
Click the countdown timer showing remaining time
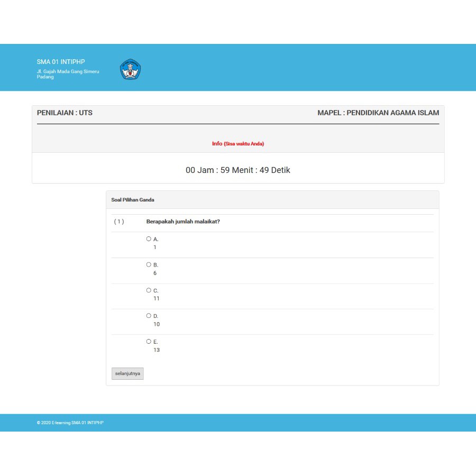[237, 170]
